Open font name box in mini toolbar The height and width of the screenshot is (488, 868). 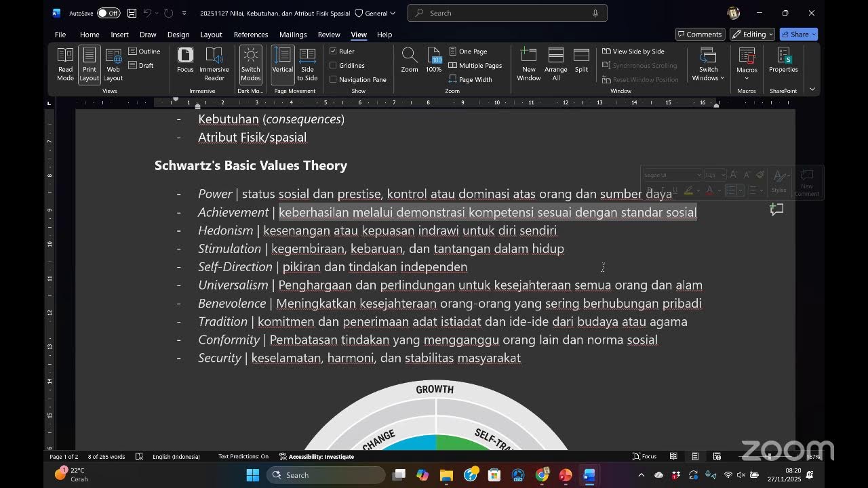coord(673,175)
